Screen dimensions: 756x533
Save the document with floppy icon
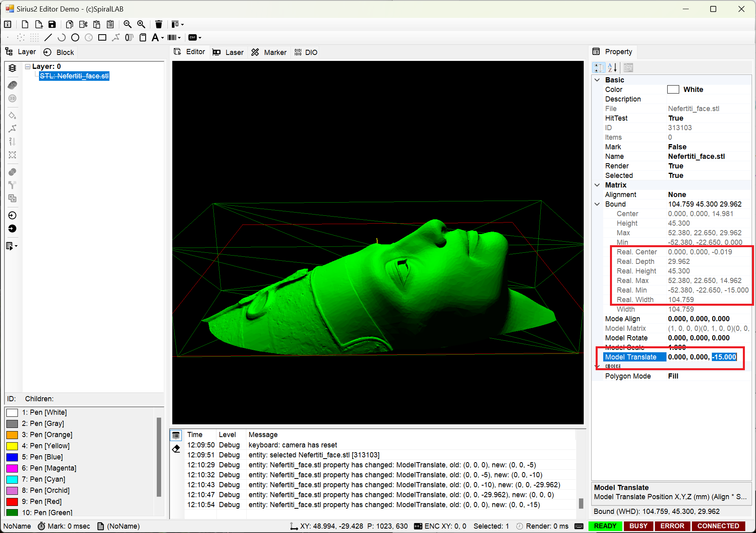point(52,24)
